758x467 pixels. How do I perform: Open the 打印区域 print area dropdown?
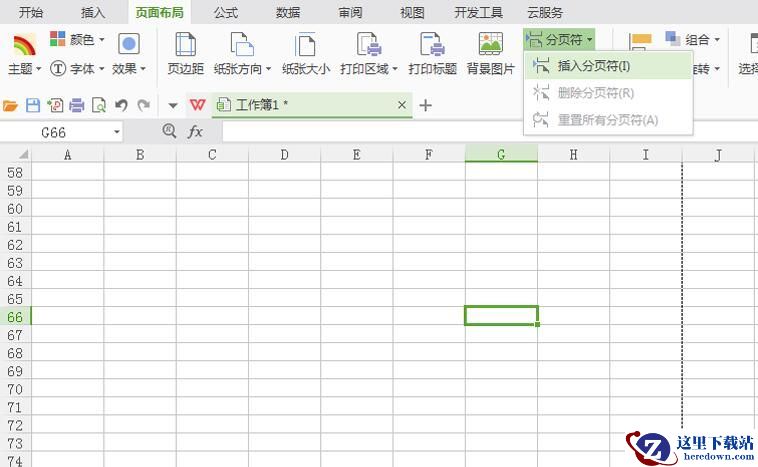pyautogui.click(x=369, y=54)
